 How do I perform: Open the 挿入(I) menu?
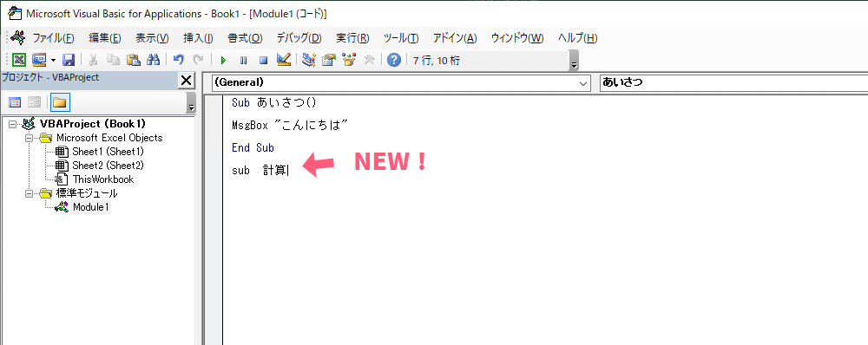[198, 38]
